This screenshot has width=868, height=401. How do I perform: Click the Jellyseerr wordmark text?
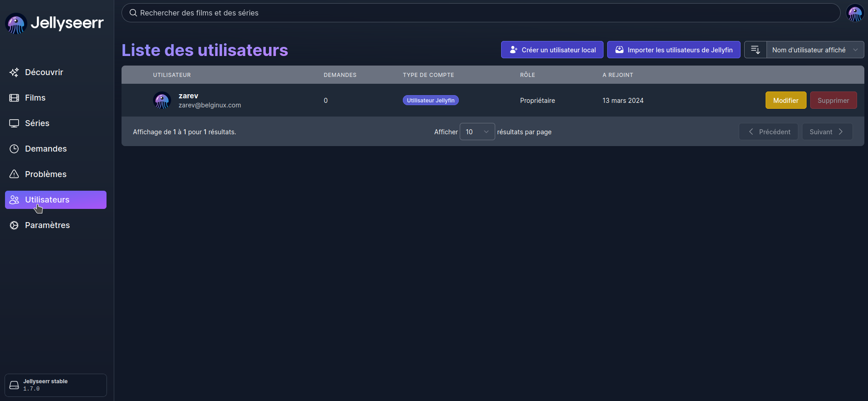click(67, 23)
